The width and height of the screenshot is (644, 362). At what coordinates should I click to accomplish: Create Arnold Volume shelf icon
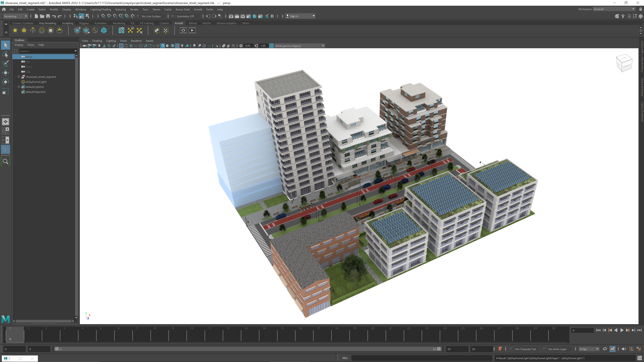104,31
